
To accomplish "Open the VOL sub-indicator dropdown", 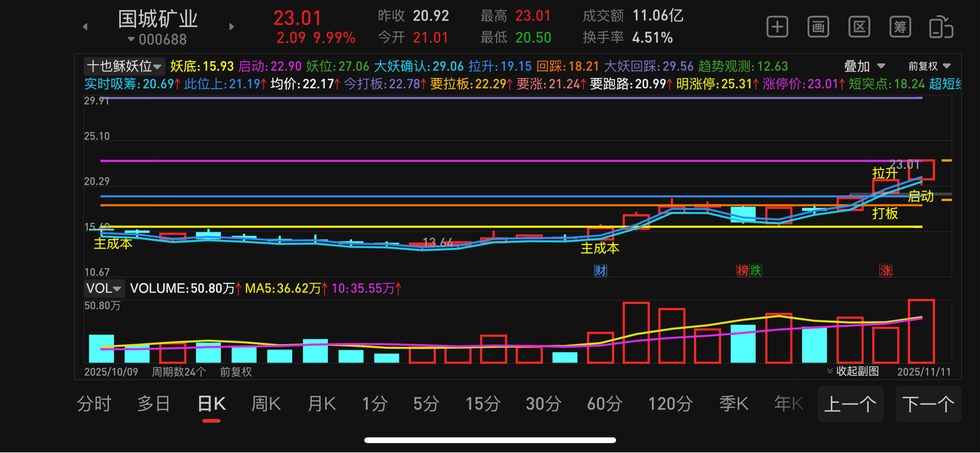I will click(104, 289).
